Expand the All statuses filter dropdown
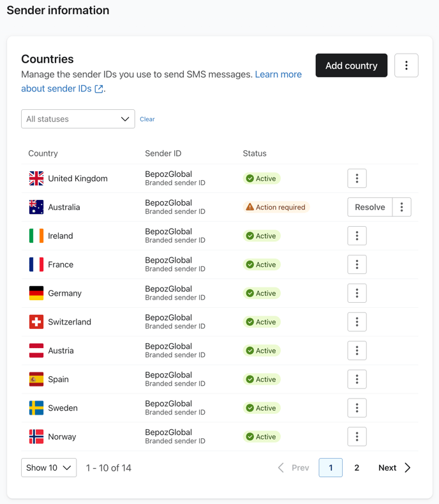439x504 pixels. click(78, 119)
